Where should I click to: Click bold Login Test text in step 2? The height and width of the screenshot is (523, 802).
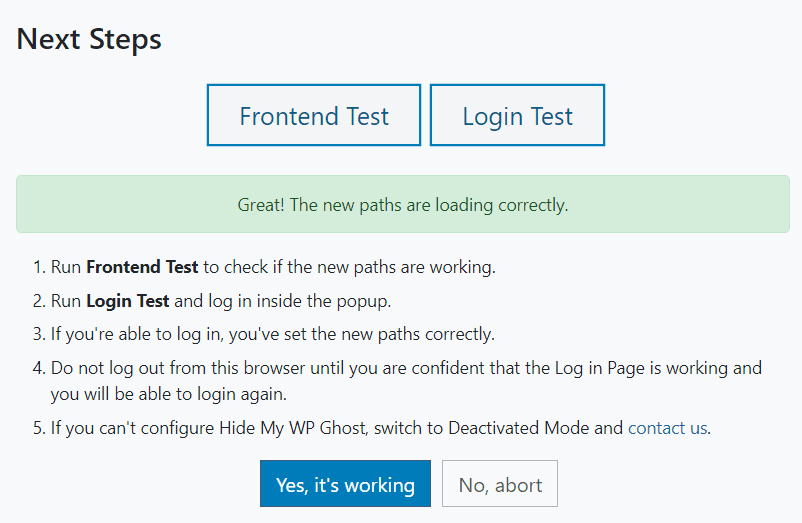tap(128, 300)
